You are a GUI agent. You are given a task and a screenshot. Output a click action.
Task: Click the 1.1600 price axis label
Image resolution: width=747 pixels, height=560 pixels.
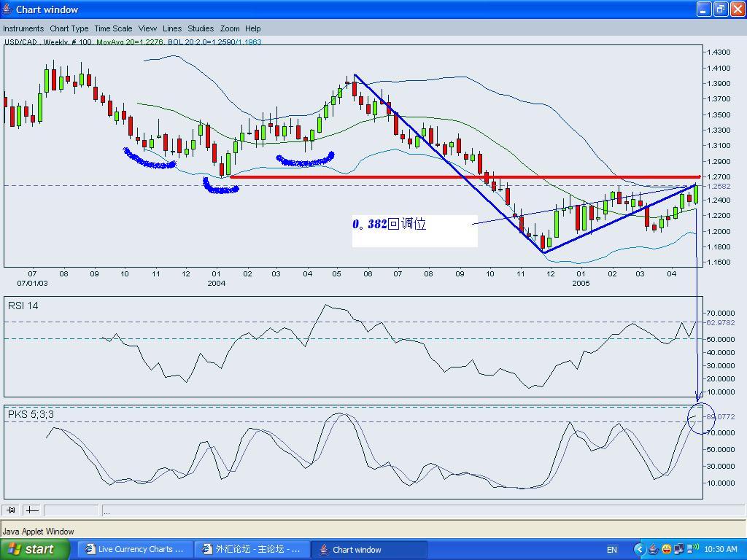pyautogui.click(x=719, y=262)
